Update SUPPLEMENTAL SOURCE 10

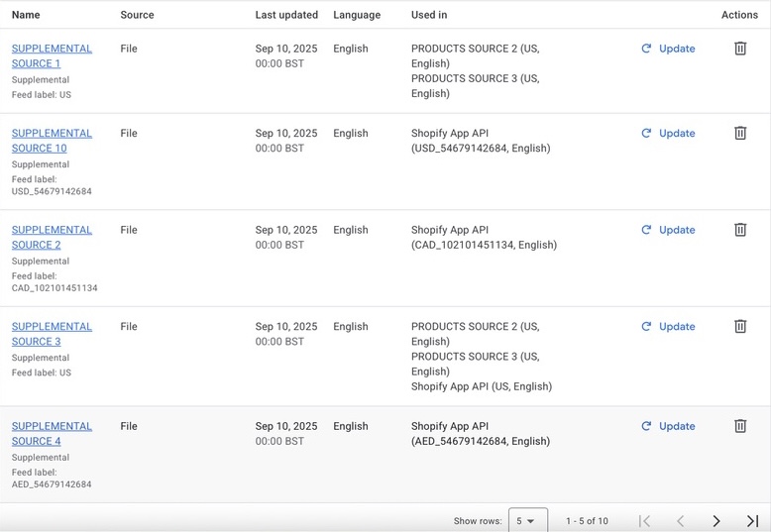coord(668,133)
